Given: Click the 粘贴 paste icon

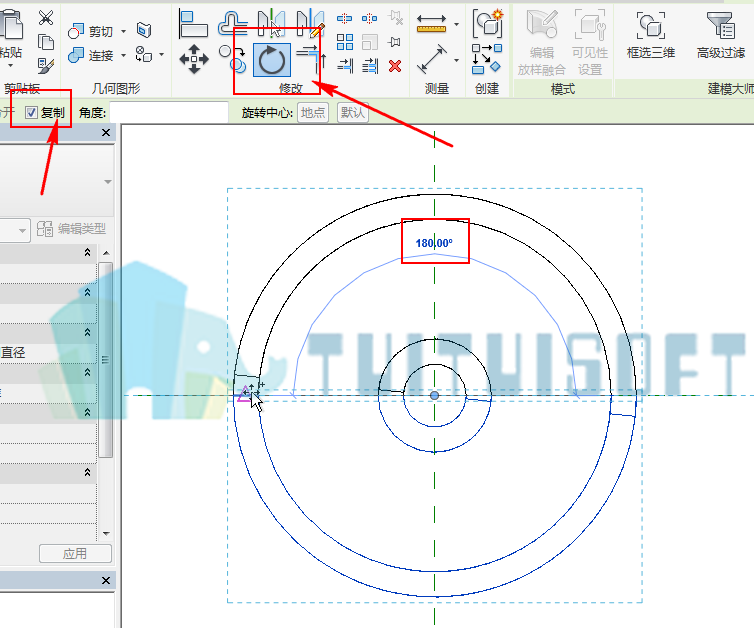Looking at the screenshot, I should pyautogui.click(x=12, y=26).
